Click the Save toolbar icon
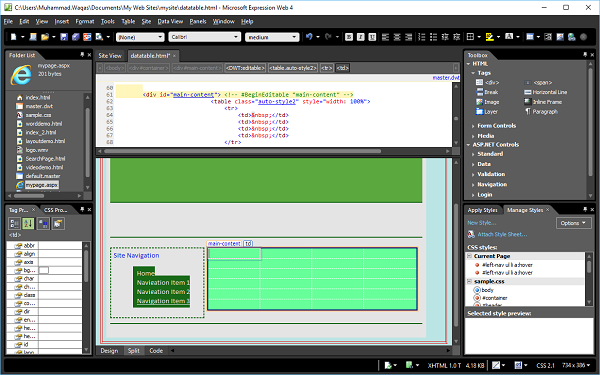This screenshot has height=375, width=600. tap(64, 37)
